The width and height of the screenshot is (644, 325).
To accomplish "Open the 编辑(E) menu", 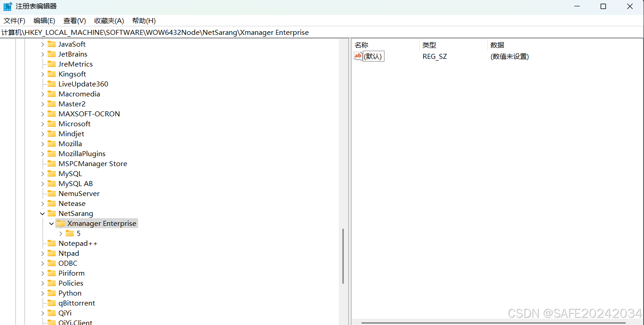I will pos(44,21).
